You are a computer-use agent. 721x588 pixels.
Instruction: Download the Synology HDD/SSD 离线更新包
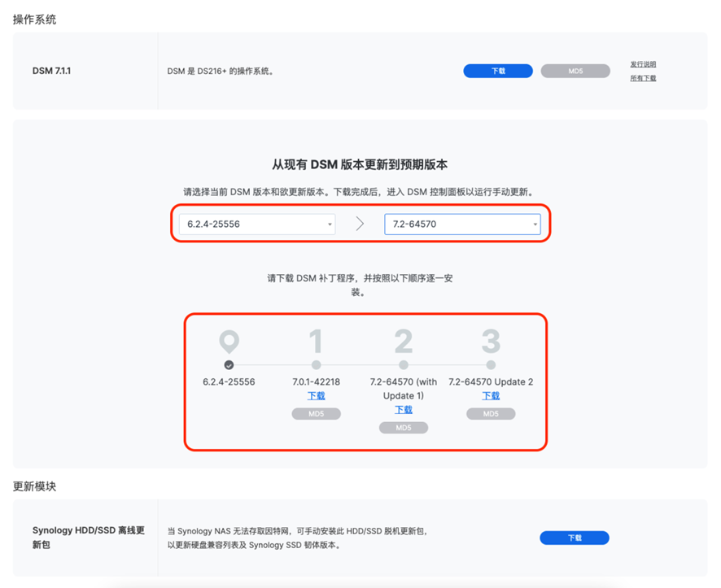[x=574, y=538]
